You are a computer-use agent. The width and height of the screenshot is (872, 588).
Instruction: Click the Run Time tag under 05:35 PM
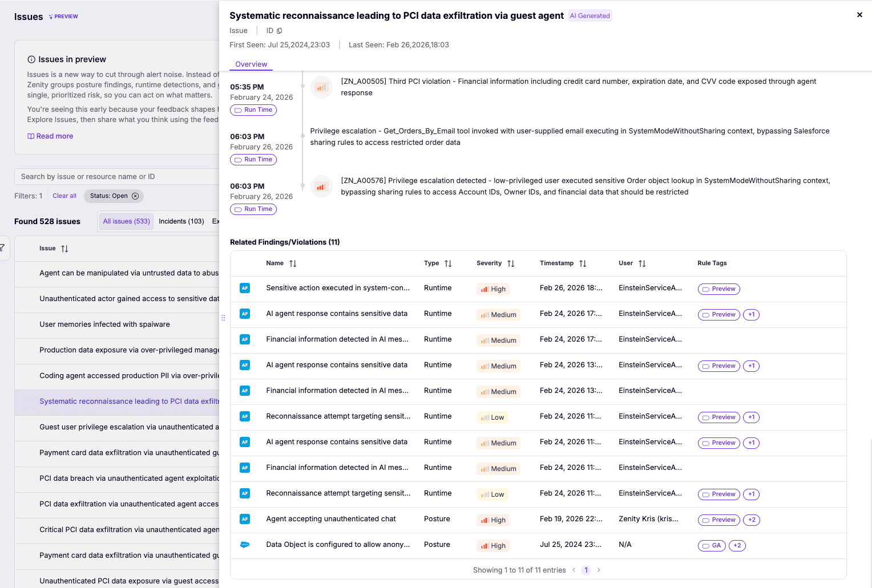(253, 110)
